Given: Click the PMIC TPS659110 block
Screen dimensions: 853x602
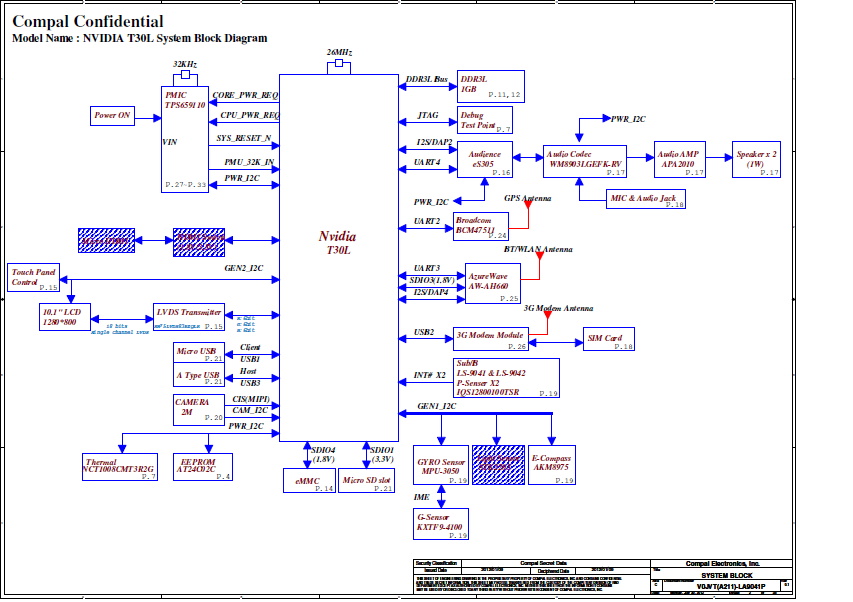Looking at the screenshot, I should 185,139.
